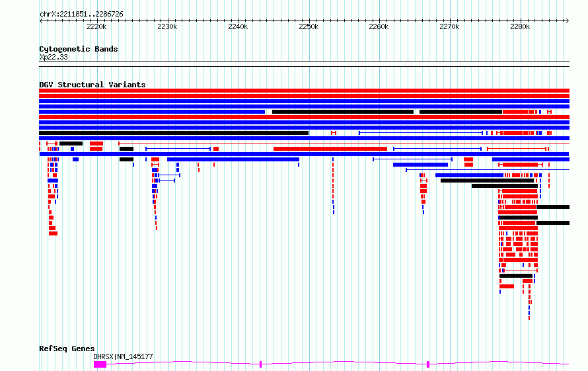
Task: Click the left arrowhead of the ruler
Action: 40,21
